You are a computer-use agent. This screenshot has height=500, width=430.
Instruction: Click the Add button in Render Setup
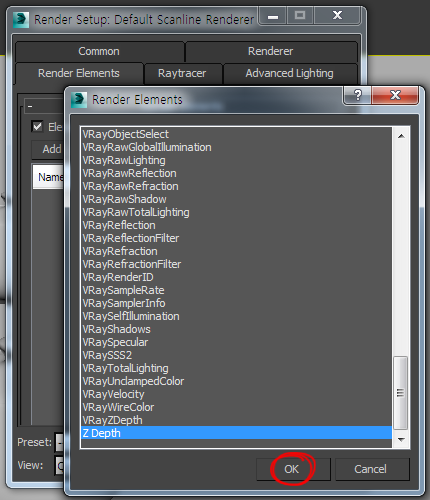click(x=48, y=149)
